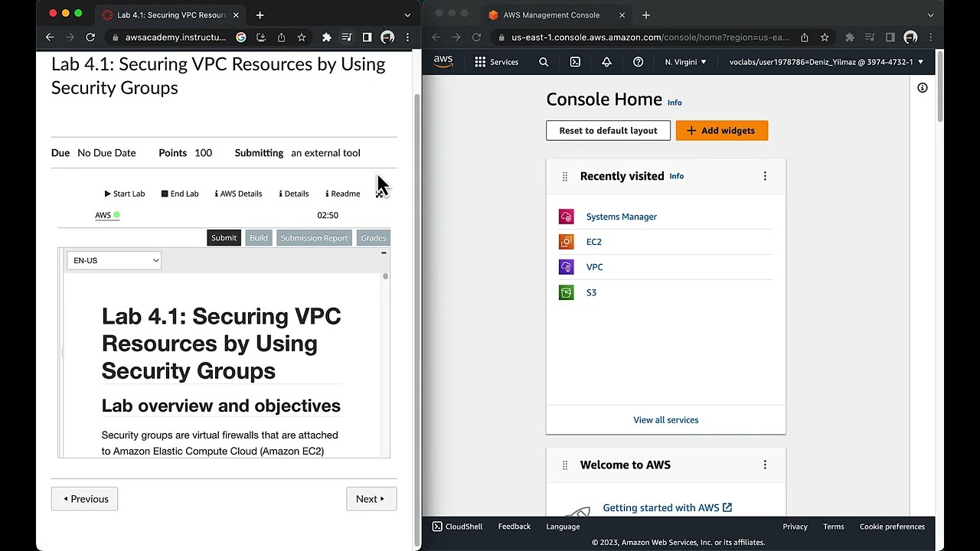The width and height of the screenshot is (980, 551).
Task: Minimize lab instructions panel with dash icon
Action: click(384, 253)
